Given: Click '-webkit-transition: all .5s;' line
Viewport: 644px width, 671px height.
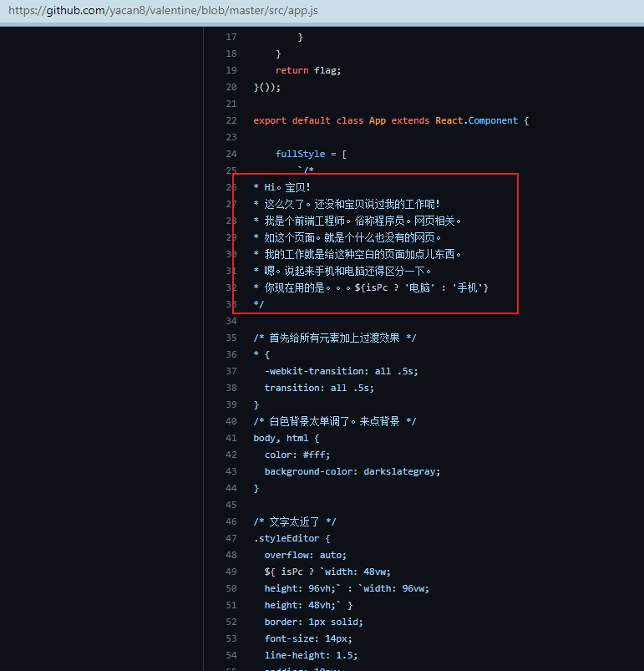Looking at the screenshot, I should [342, 372].
